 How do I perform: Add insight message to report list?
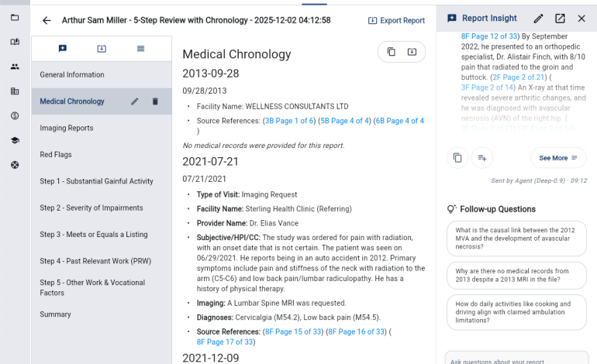[x=481, y=158]
